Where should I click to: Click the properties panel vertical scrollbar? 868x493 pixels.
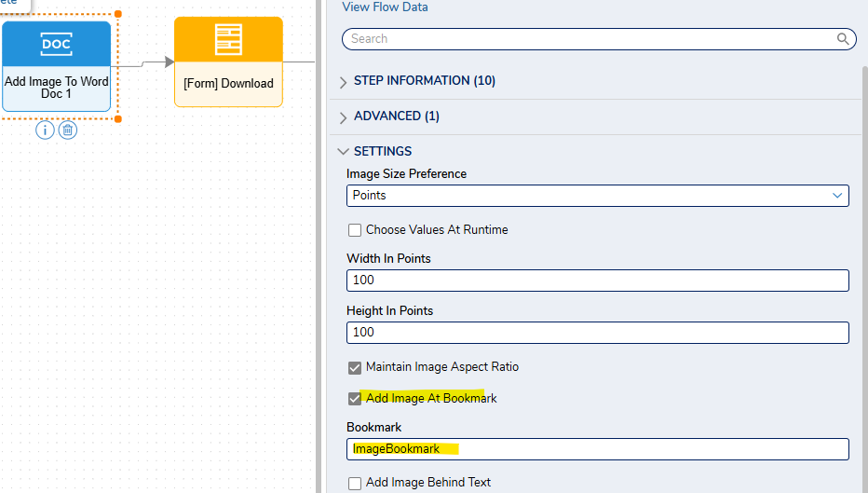click(864, 277)
